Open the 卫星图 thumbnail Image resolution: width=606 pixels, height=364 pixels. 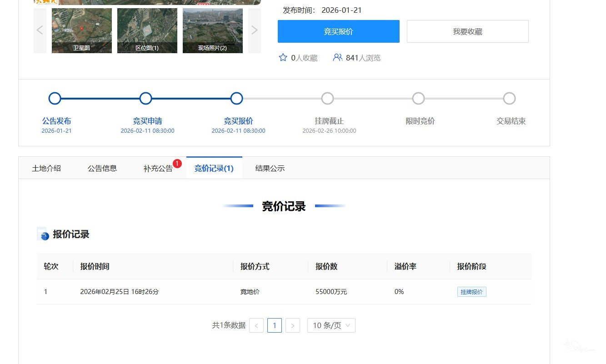[82, 30]
